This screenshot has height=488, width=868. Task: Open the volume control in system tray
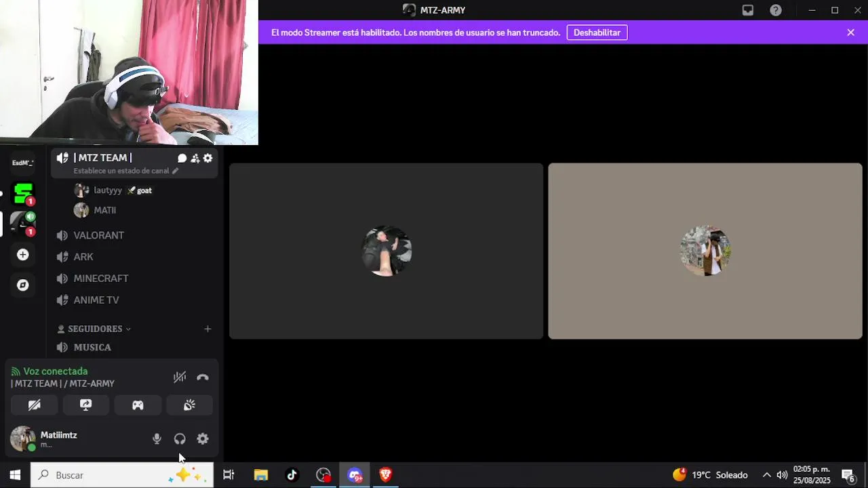point(782,475)
